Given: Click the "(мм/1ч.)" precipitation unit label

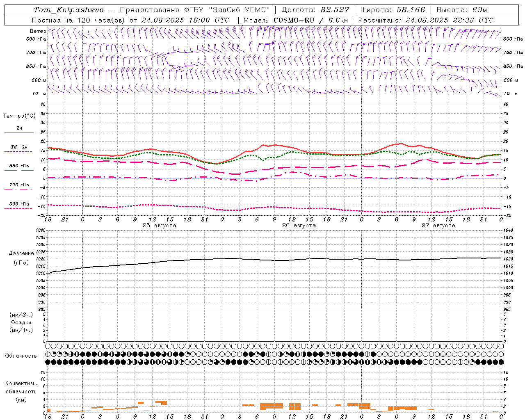Looking at the screenshot, I should pos(21,330).
